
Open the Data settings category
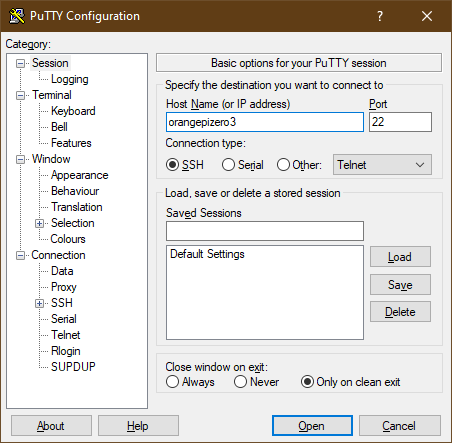tap(62, 271)
